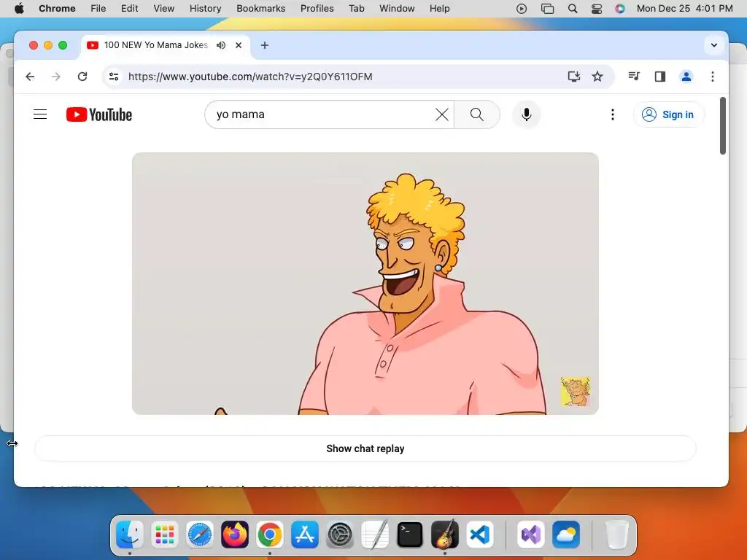The height and width of the screenshot is (560, 747).
Task: Open Weather app from the Dock
Action: [x=566, y=534]
